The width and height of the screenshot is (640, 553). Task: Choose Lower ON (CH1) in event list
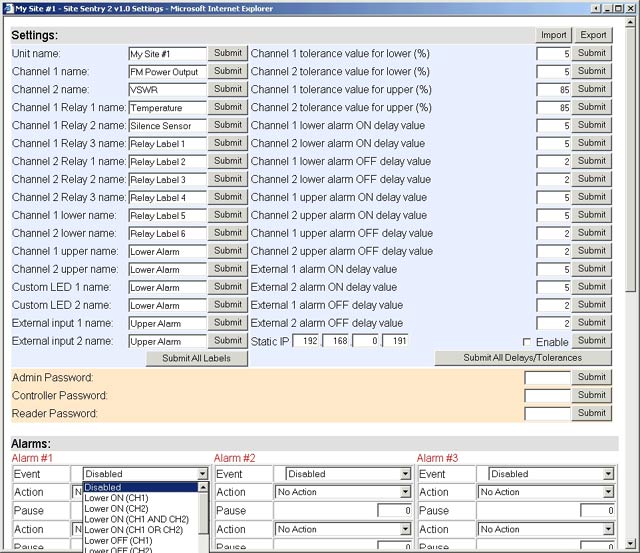click(141, 498)
